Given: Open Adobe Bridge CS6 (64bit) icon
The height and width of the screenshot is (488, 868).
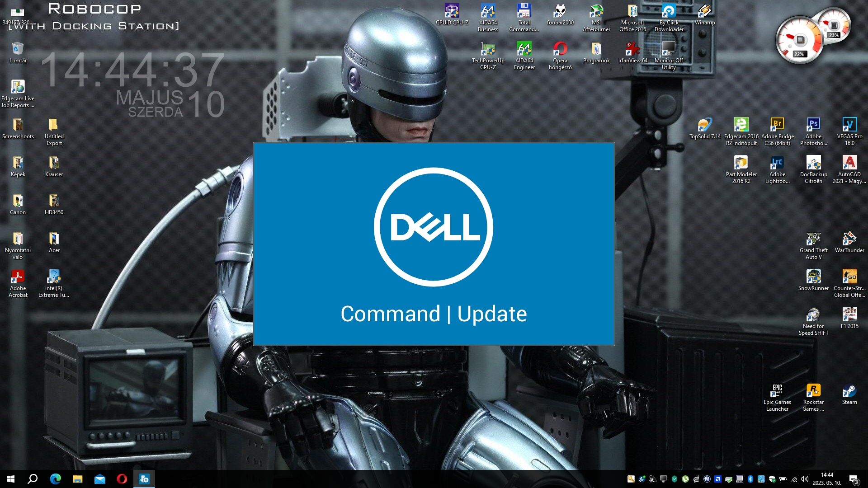Looking at the screenshot, I should point(777,132).
